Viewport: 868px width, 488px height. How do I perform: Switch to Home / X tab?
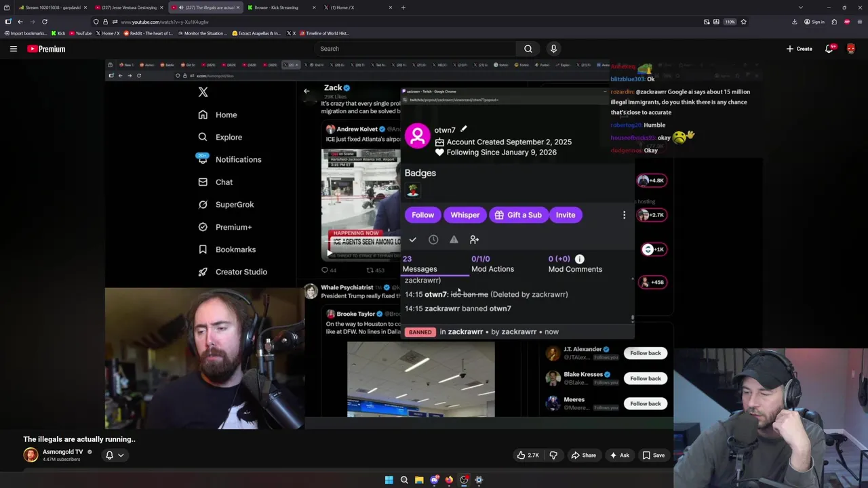coord(357,7)
